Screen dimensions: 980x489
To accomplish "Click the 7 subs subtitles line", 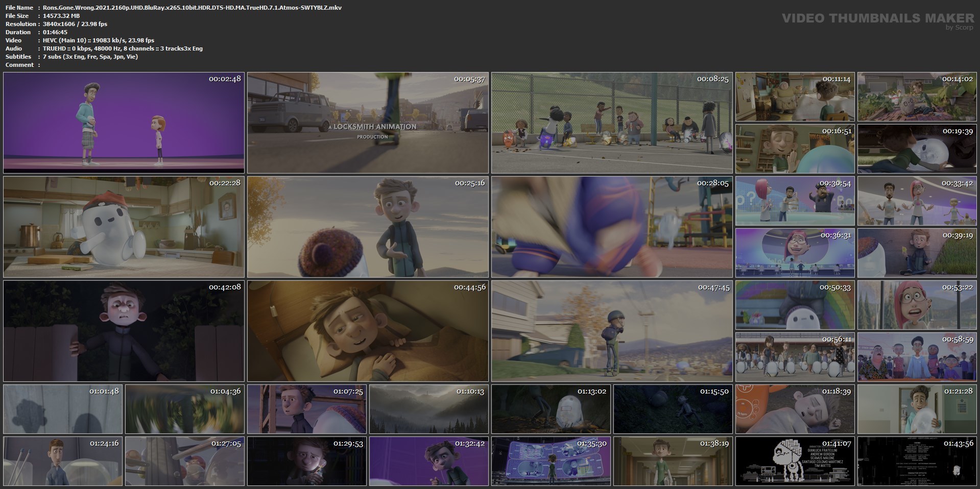I will (x=90, y=57).
